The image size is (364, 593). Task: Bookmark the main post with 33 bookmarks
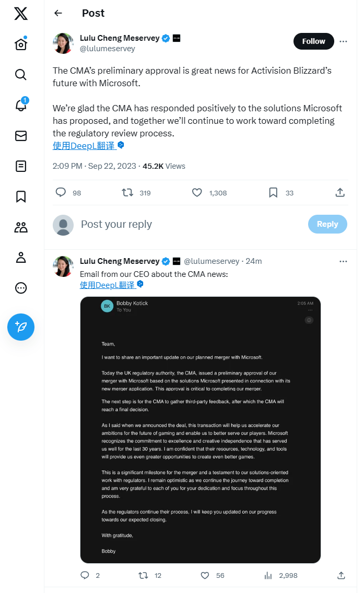coord(273,193)
